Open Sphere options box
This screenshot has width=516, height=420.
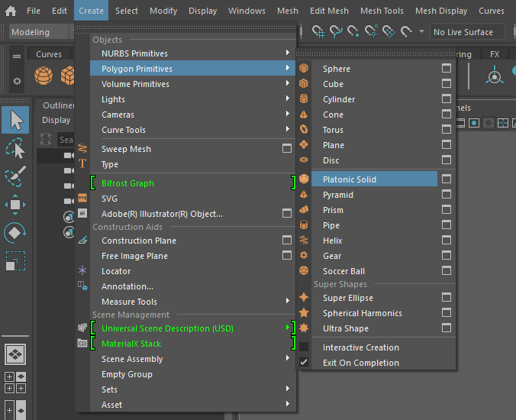[x=447, y=68]
